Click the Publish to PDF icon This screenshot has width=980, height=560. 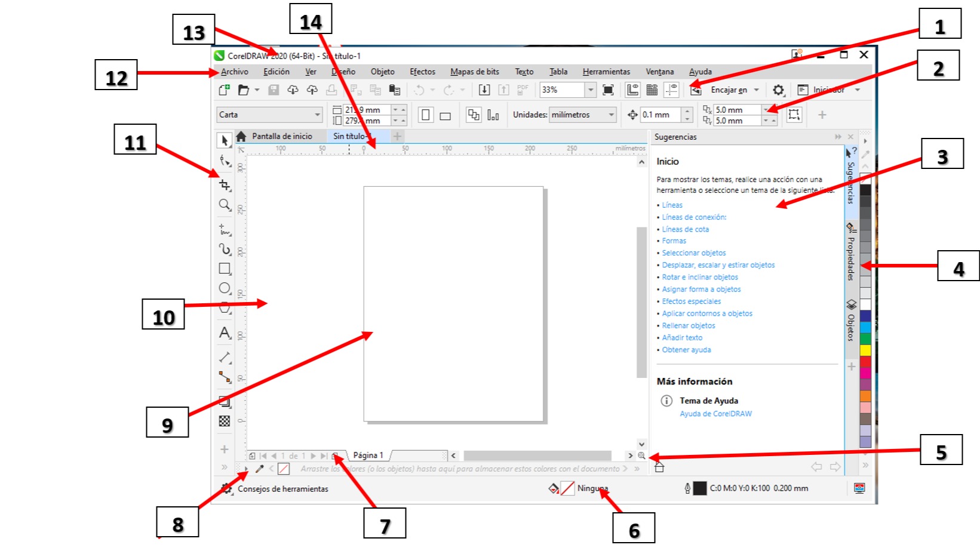(523, 90)
